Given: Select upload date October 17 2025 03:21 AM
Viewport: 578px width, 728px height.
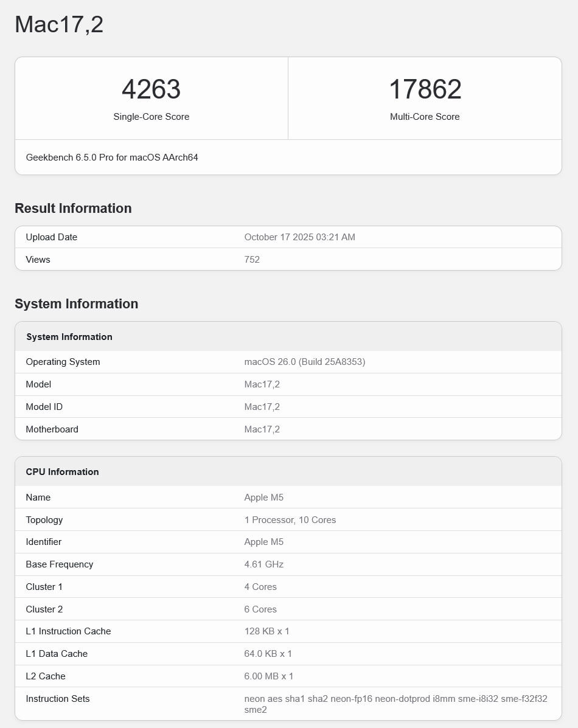Looking at the screenshot, I should point(300,237).
